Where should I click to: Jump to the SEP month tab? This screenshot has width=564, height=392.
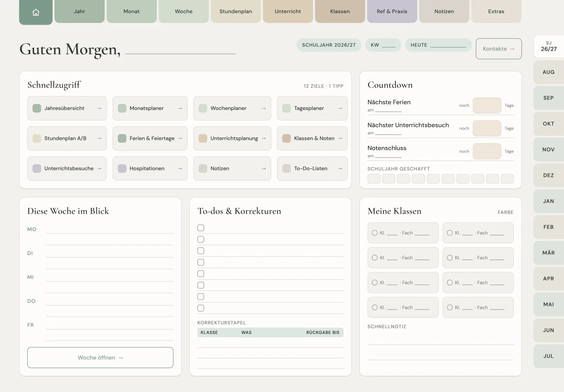pos(548,98)
